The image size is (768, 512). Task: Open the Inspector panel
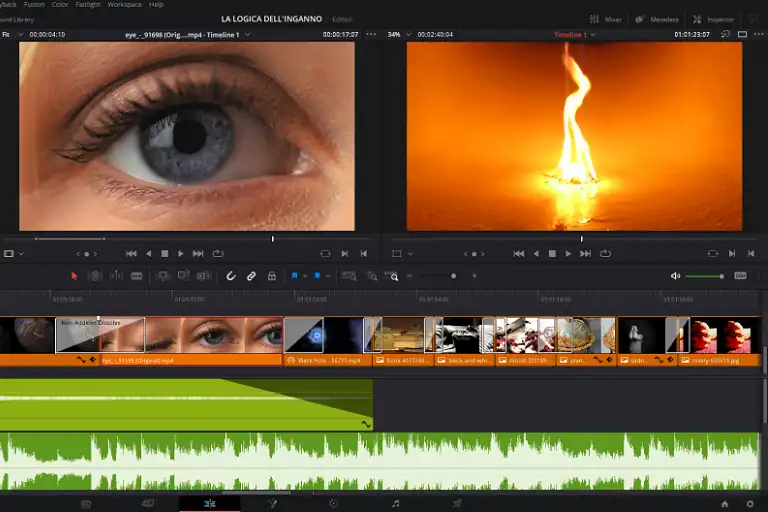tap(714, 20)
